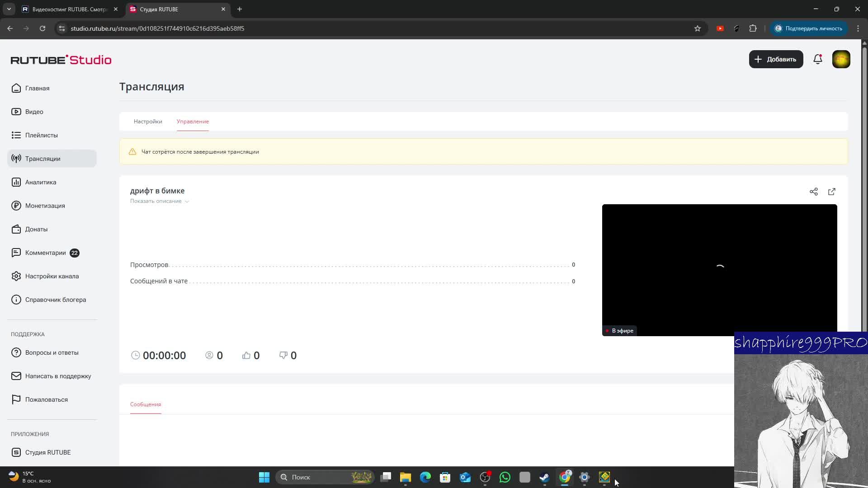868x488 pixels.
Task: Select the Сообщения tab
Action: pos(146,404)
